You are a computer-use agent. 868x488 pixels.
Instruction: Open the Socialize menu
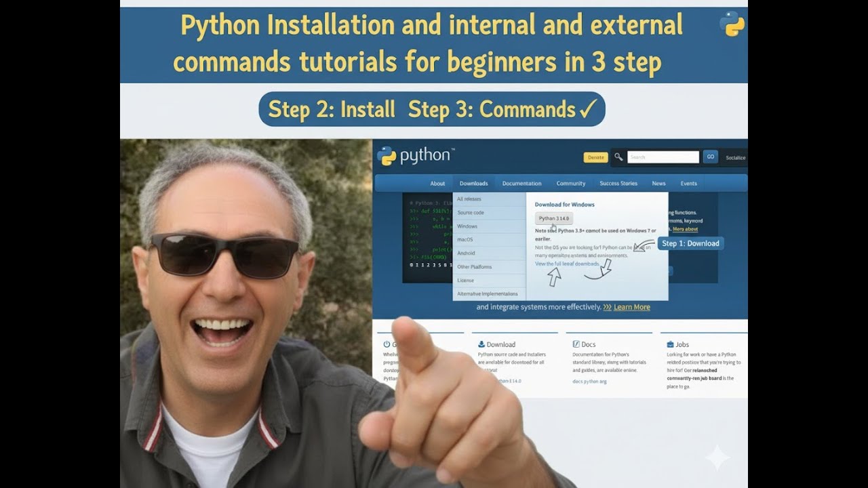pos(735,158)
